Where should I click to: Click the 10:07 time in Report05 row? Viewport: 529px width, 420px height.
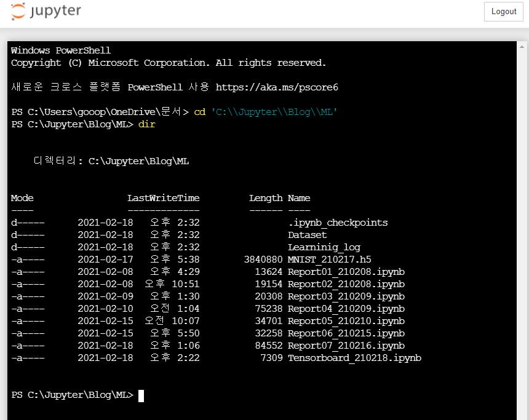pyautogui.click(x=186, y=321)
